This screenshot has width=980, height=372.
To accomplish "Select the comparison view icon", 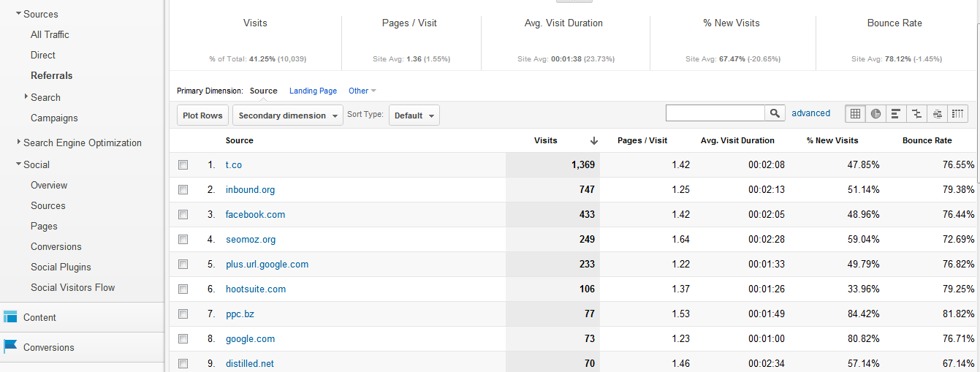I will (916, 113).
